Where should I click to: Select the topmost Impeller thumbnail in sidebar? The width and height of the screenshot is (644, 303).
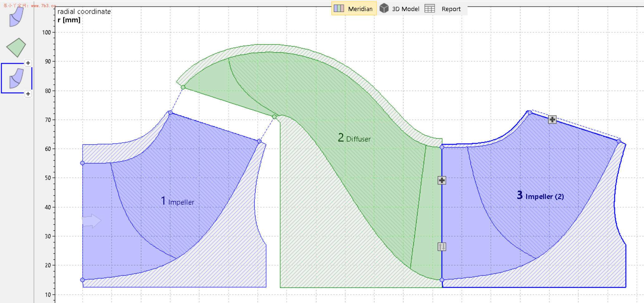pos(16,17)
